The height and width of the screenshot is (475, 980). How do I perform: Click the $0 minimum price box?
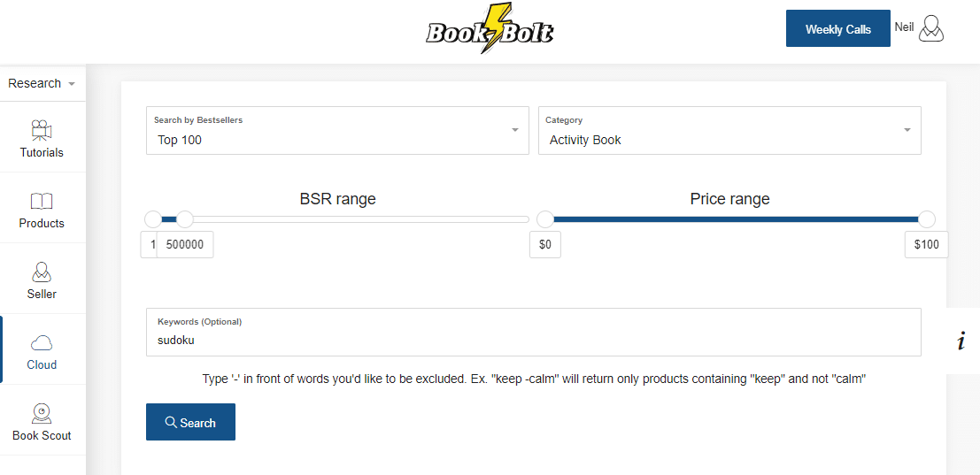click(545, 245)
